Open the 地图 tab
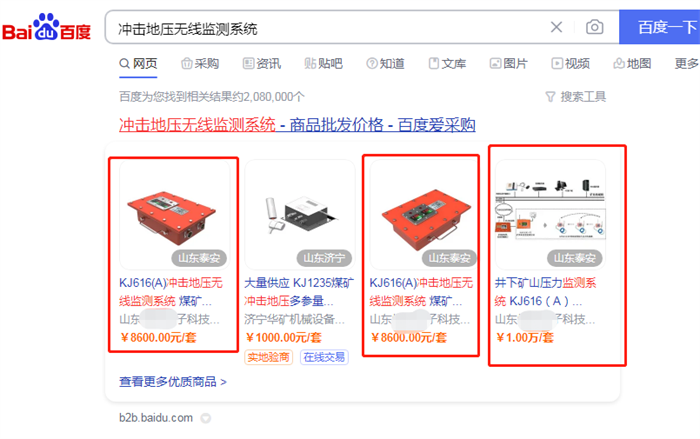700x439 pixels. [632, 63]
